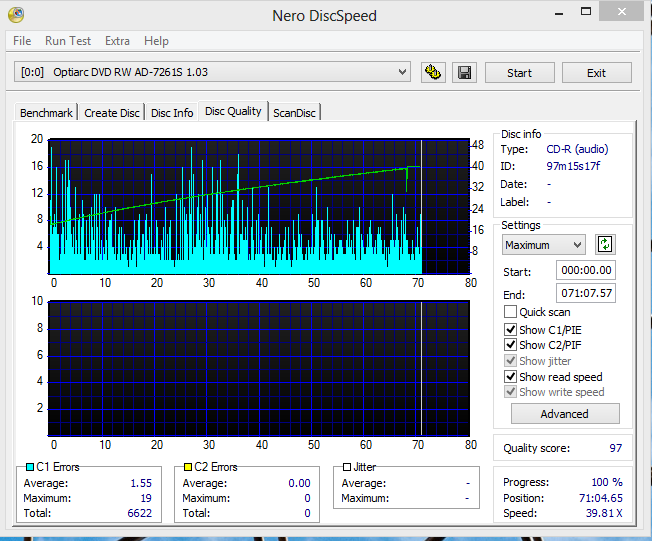Screen dimensions: 652x541
Task: Toggle Show C1/PIE checkbox
Action: (510, 329)
